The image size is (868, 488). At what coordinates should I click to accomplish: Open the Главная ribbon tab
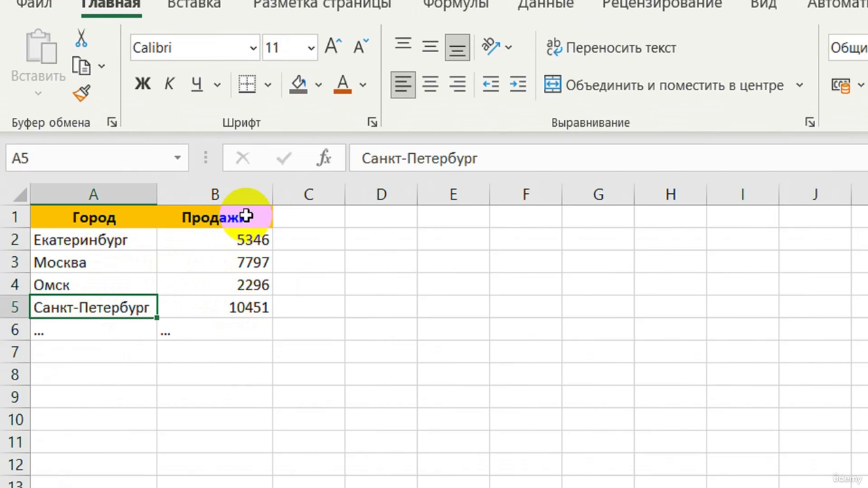point(110,4)
